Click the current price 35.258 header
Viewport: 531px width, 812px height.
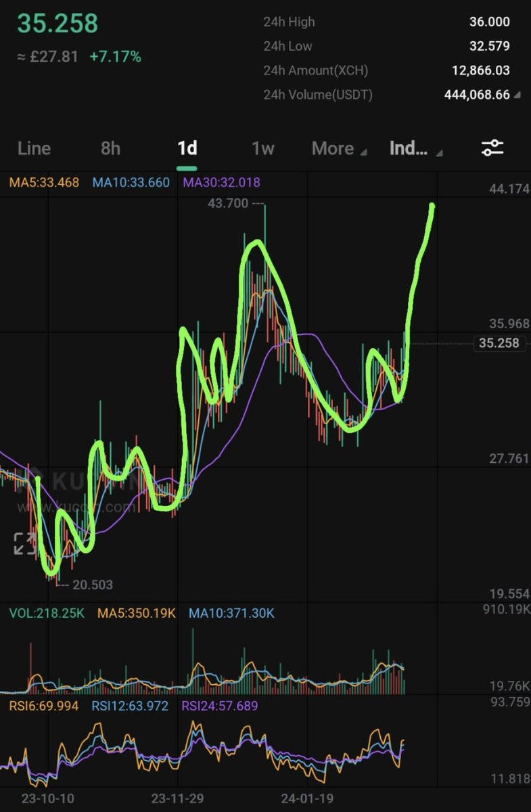pos(57,22)
